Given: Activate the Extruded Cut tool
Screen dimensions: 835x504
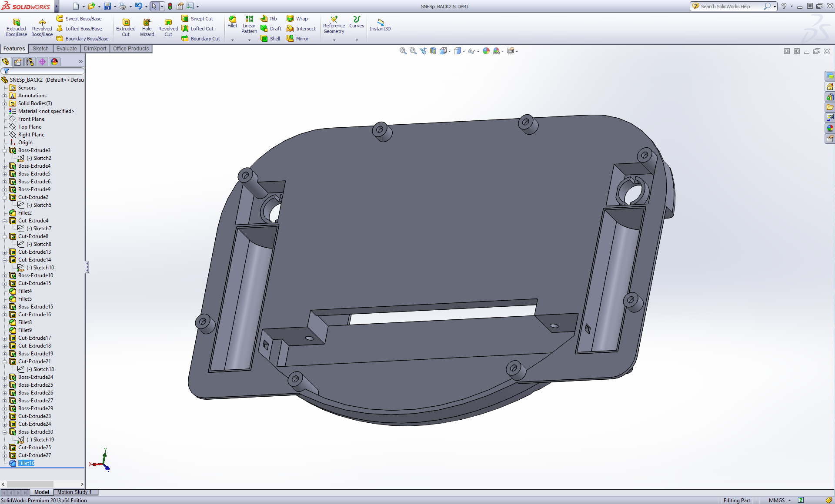Looking at the screenshot, I should pos(126,27).
